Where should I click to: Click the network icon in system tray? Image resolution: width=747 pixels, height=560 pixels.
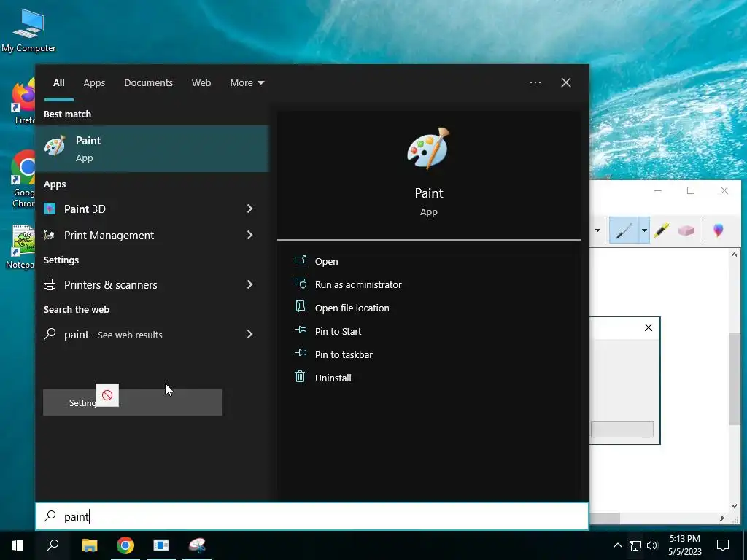(x=635, y=545)
